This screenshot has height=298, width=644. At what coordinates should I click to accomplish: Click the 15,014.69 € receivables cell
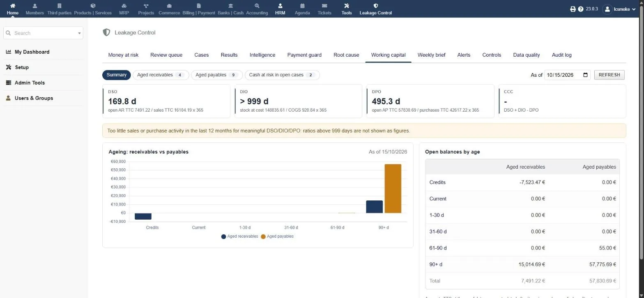(x=532, y=265)
